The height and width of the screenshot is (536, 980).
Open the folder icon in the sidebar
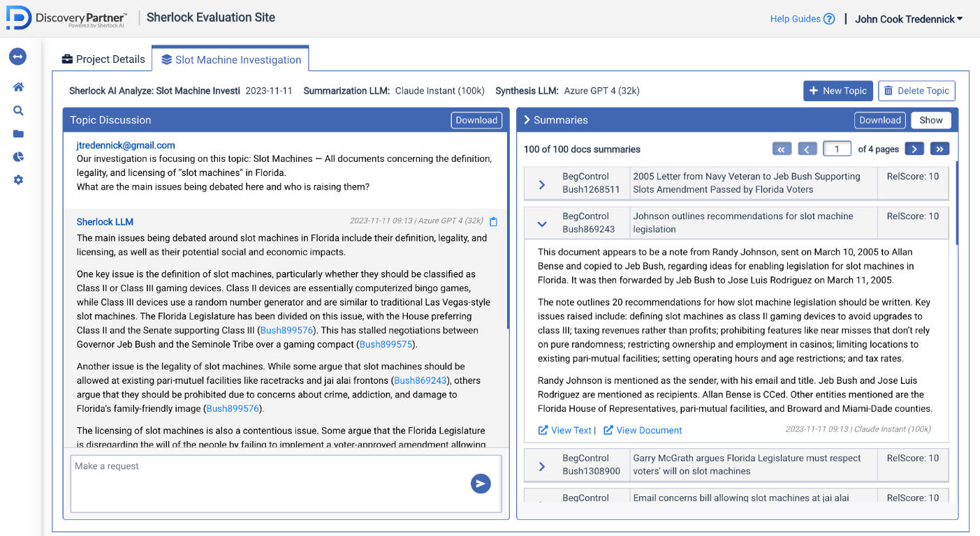pos(18,134)
